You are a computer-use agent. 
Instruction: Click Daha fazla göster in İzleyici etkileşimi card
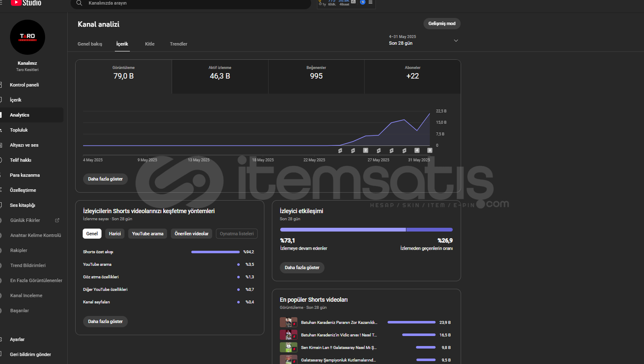coord(302,267)
